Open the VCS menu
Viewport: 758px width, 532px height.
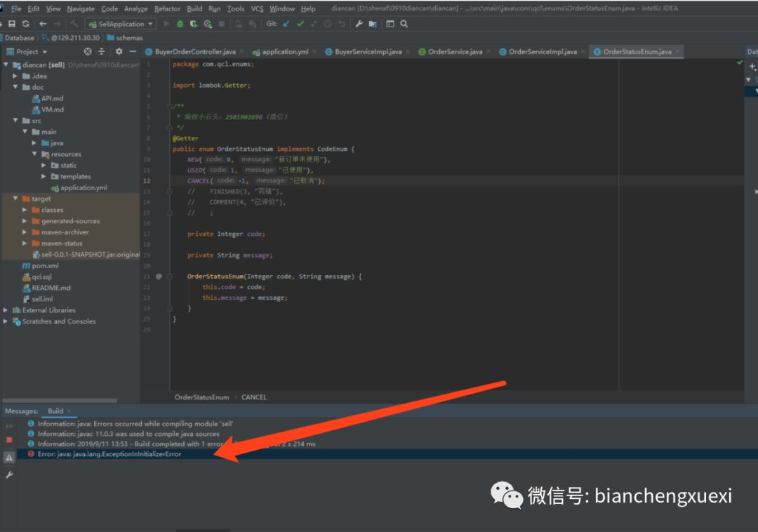(257, 8)
